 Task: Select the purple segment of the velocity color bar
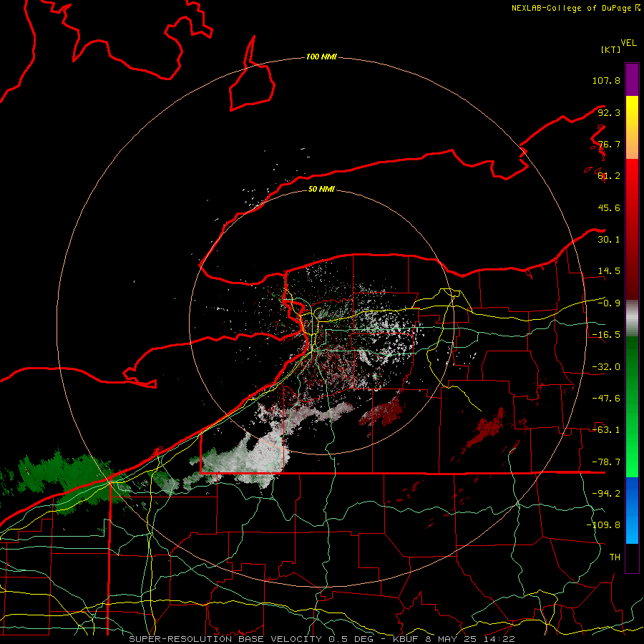(x=632, y=79)
